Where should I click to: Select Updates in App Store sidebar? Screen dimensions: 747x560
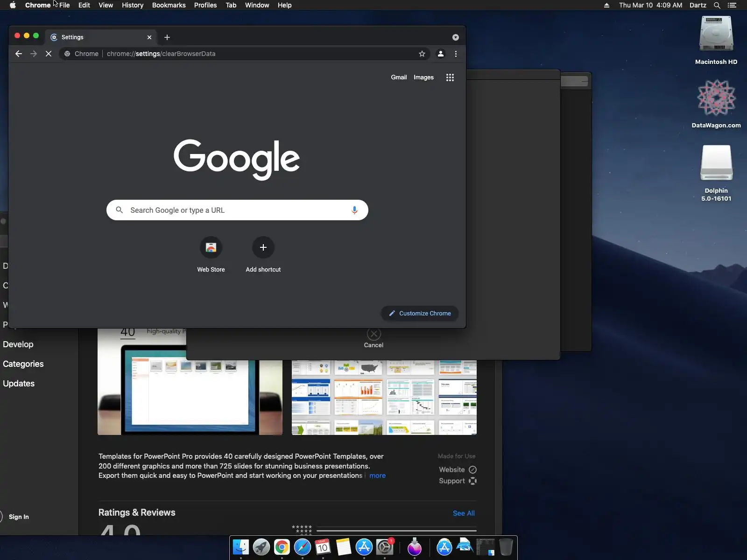click(19, 384)
